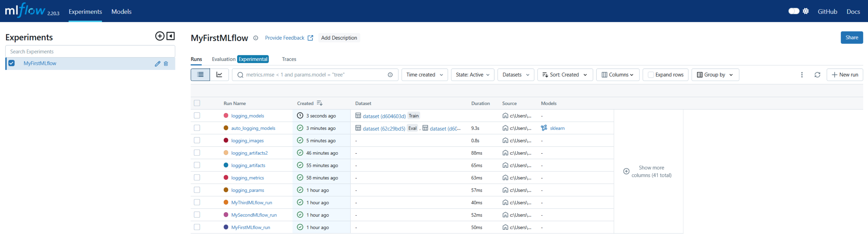Open the Group by dropdown

[715, 75]
